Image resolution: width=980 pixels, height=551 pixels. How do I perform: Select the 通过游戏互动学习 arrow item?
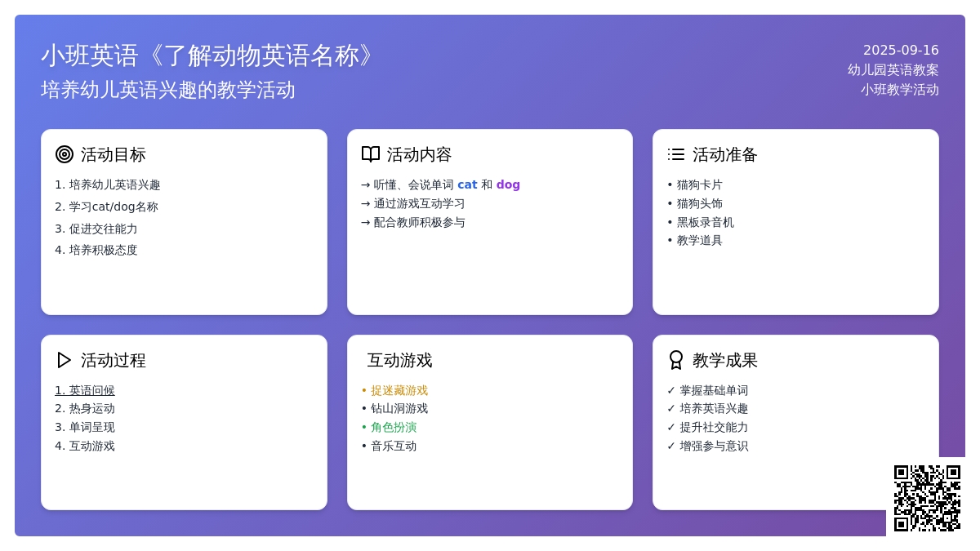(419, 203)
